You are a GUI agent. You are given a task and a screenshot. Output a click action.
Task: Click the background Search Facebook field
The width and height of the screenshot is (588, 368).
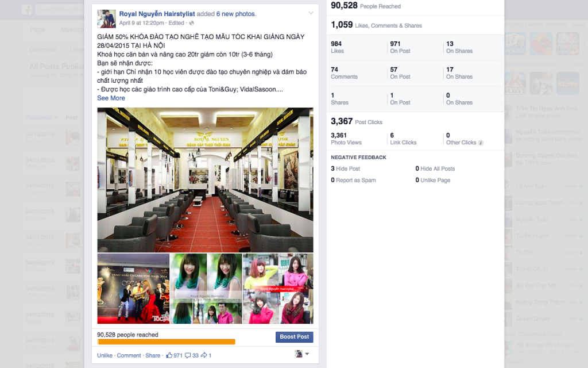[x=60, y=9]
